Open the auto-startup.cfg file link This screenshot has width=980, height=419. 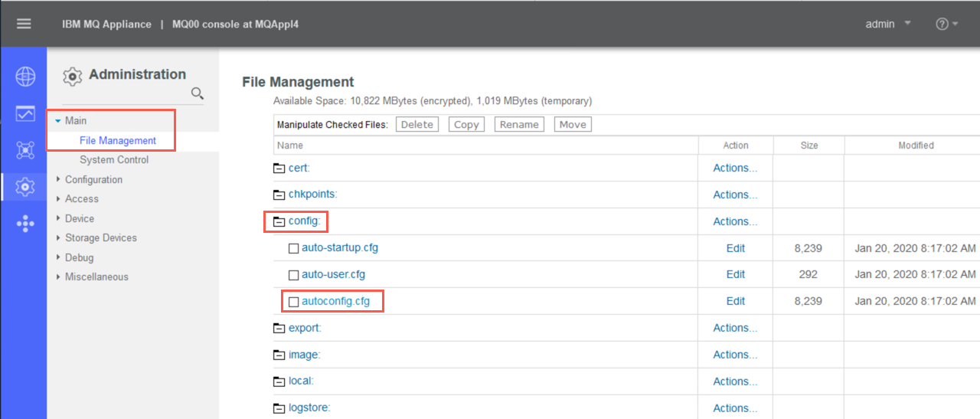[340, 248]
